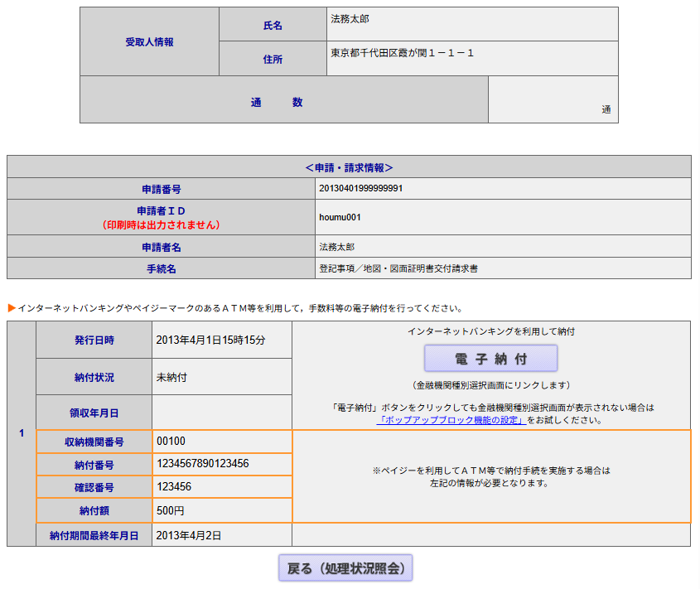
Task: Click the empty 領収年月日 value cell
Action: pos(221,412)
